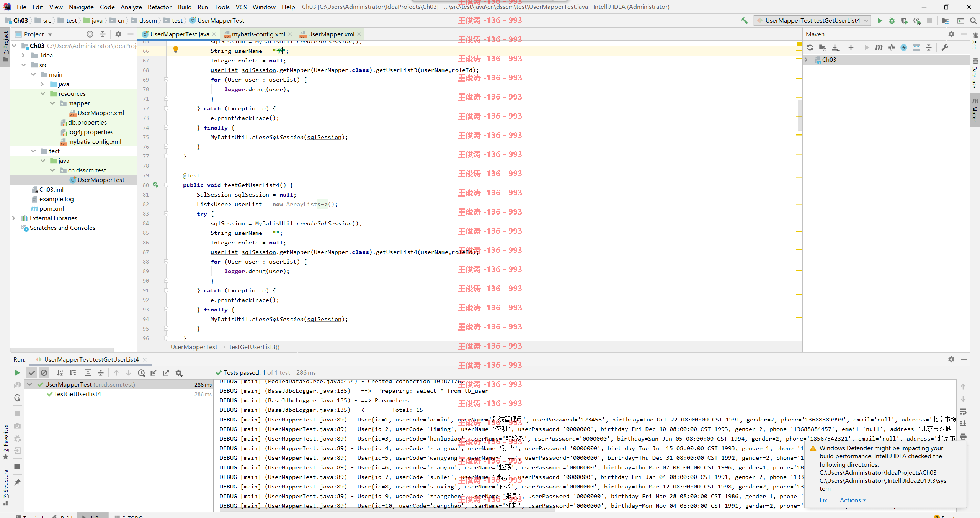Select pom.xml in project tree
The image size is (980, 518).
(51, 208)
